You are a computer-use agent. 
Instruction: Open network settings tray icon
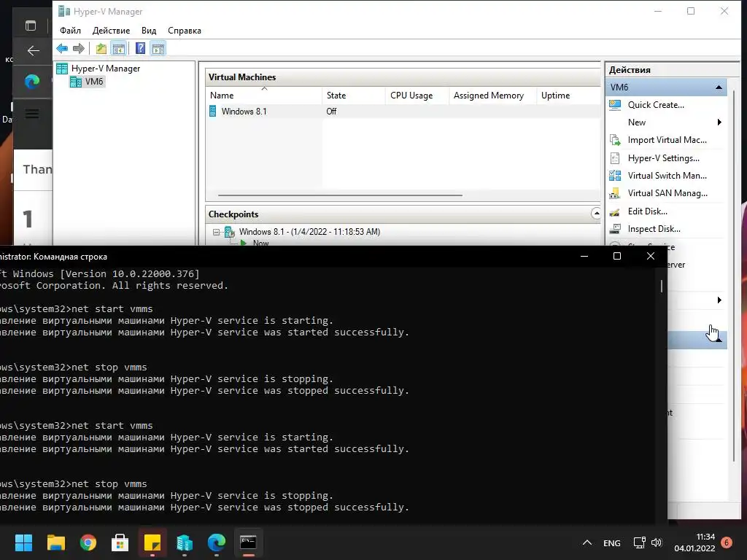[639, 542]
